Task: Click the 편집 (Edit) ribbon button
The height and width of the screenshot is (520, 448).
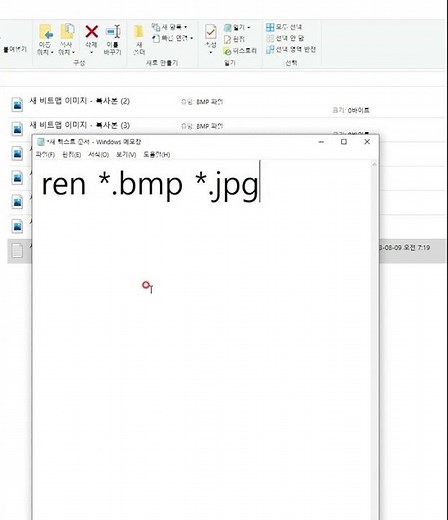Action: click(x=234, y=39)
